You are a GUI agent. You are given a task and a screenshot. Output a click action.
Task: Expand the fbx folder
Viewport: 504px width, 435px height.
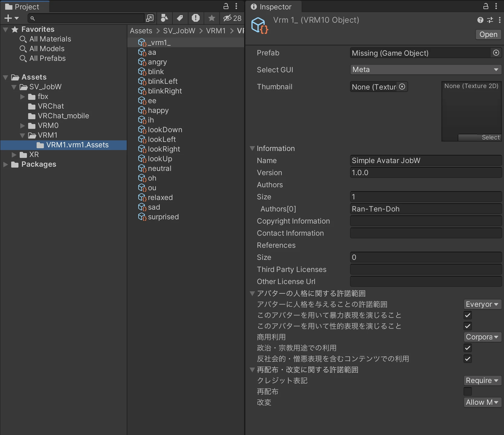[22, 96]
